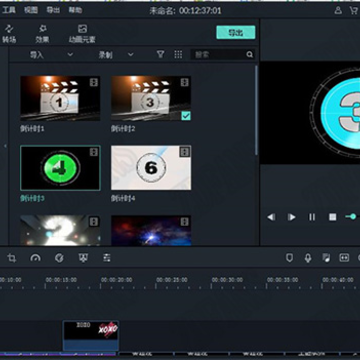Open the 帮助 menu
Image resolution: width=360 pixels, height=360 pixels.
click(x=75, y=10)
